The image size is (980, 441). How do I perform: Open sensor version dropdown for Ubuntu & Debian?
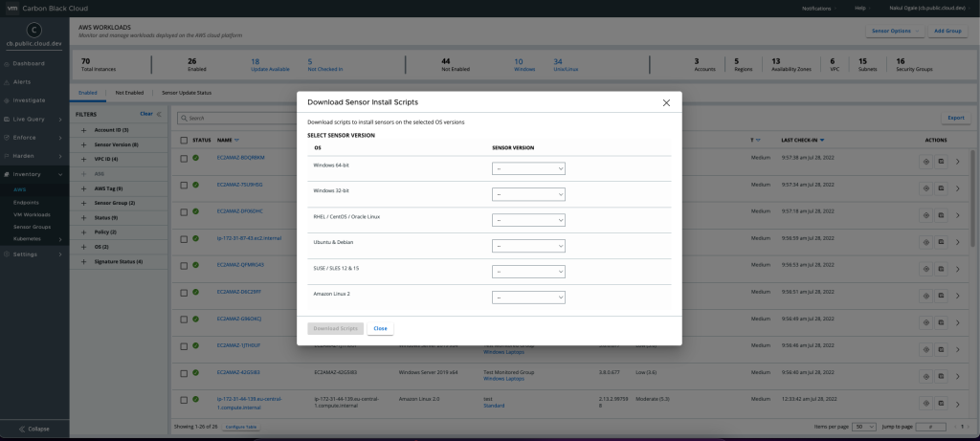pyautogui.click(x=528, y=246)
